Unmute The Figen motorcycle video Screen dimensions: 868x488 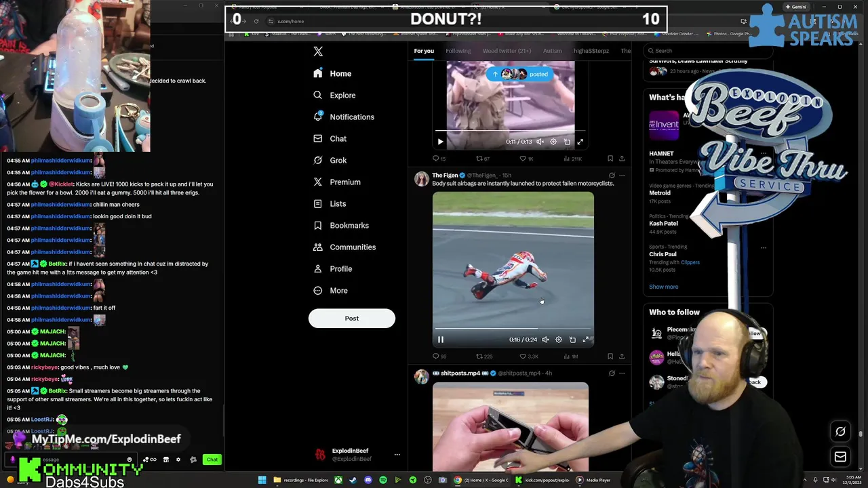tap(545, 340)
